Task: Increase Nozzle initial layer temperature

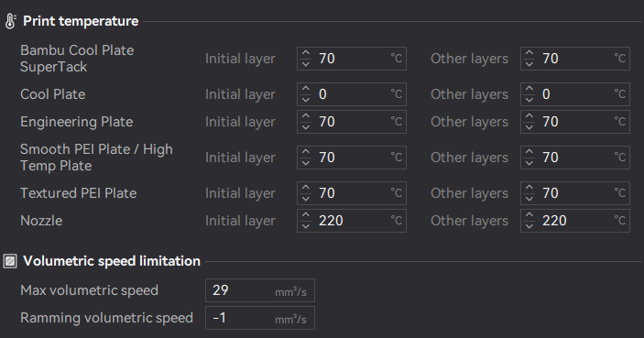Action: [306, 215]
